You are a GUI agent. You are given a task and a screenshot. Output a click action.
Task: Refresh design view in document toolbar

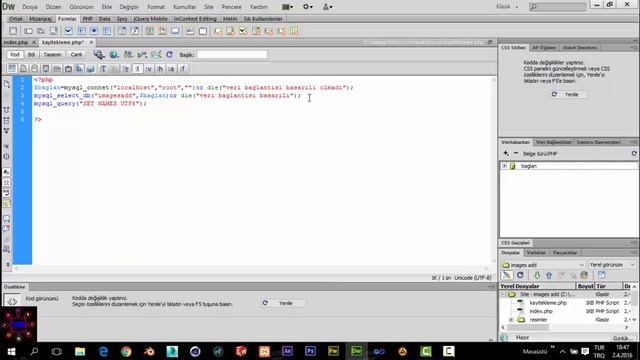point(169,55)
